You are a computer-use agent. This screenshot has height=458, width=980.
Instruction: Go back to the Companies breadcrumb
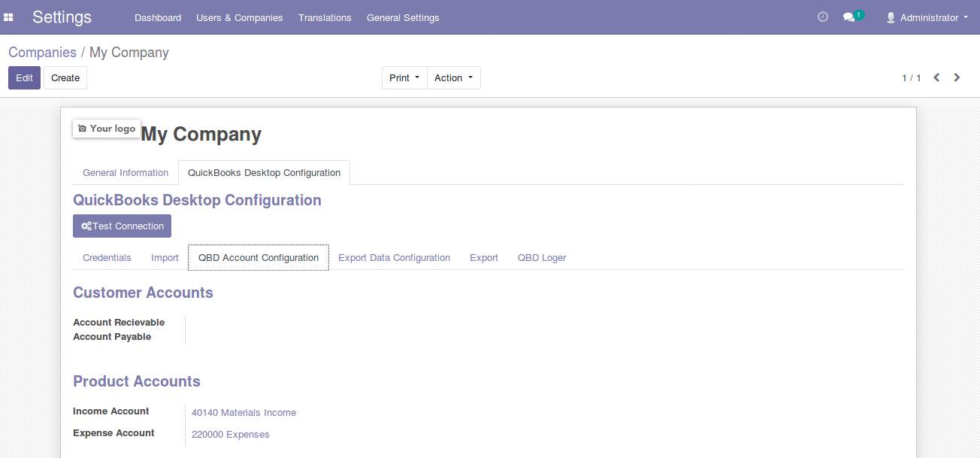tap(42, 53)
